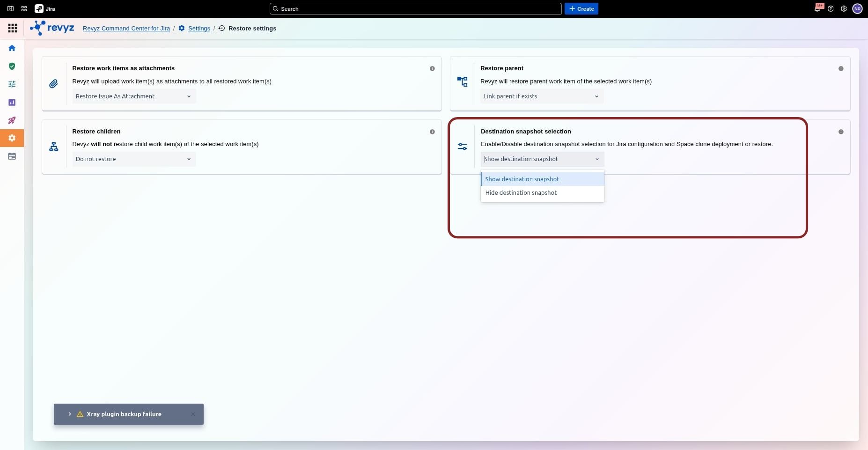The width and height of the screenshot is (868, 450).
Task: Click the Create button
Action: pos(581,9)
